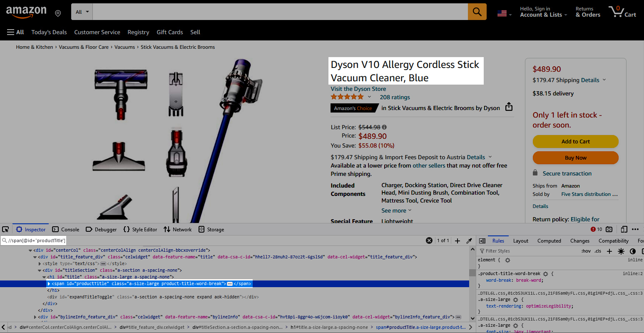Click the Amazon search magnifier button
Screen dimensions: 644x333
pos(477,12)
